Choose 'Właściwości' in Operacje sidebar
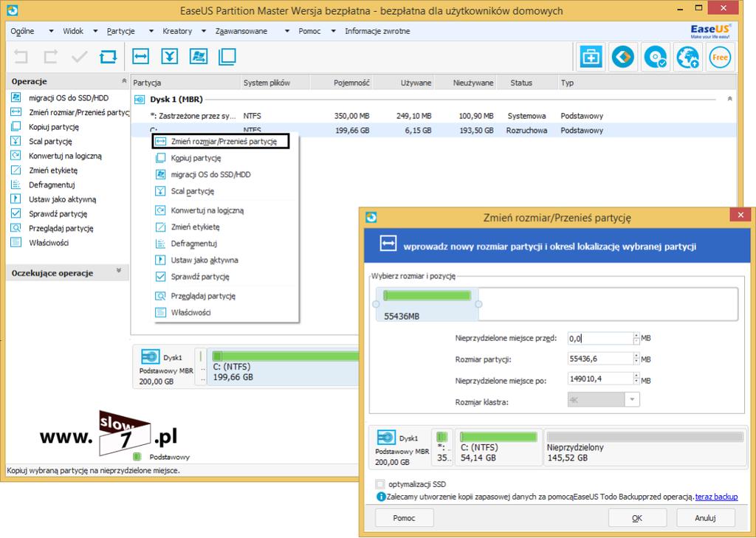The width and height of the screenshot is (756, 538). pos(49,243)
